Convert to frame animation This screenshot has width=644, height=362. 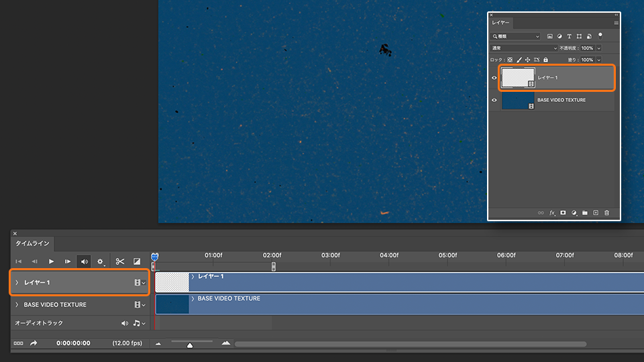(19, 343)
